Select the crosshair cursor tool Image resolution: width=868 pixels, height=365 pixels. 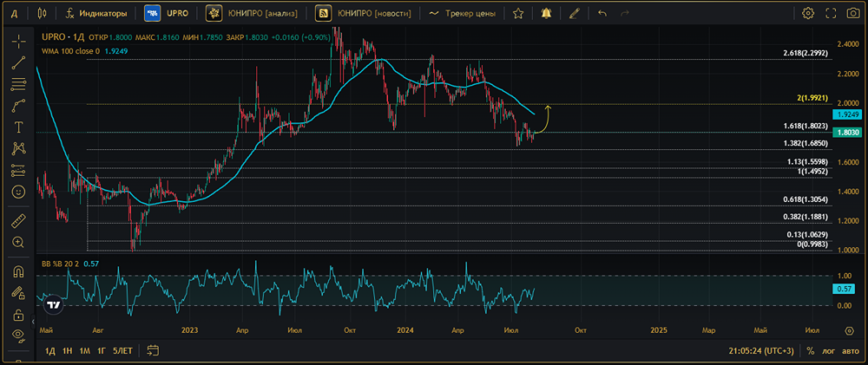click(18, 40)
